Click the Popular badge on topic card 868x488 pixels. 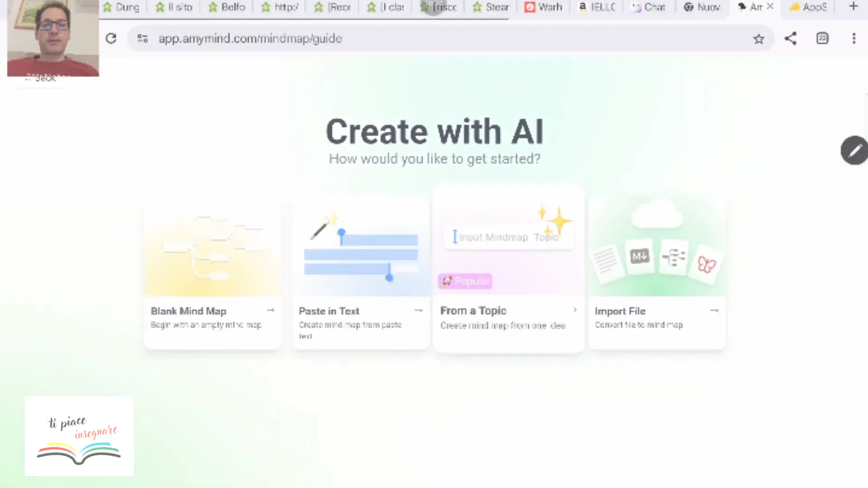465,281
